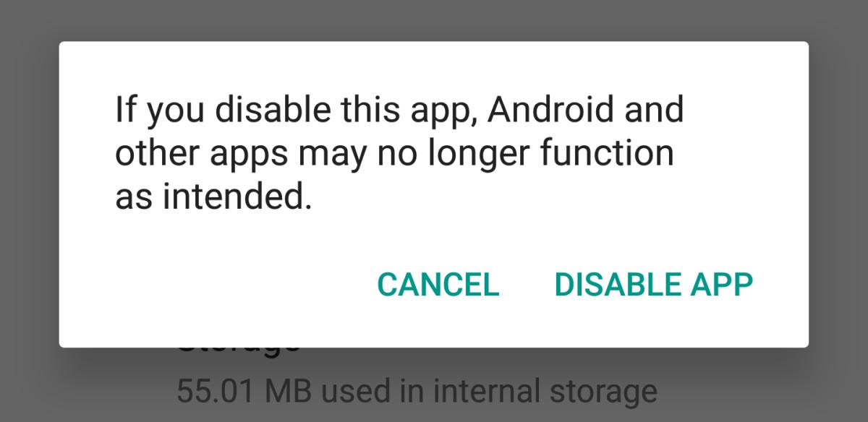
Task: Click the 'other apps may no longer function' line
Action: tap(394, 155)
